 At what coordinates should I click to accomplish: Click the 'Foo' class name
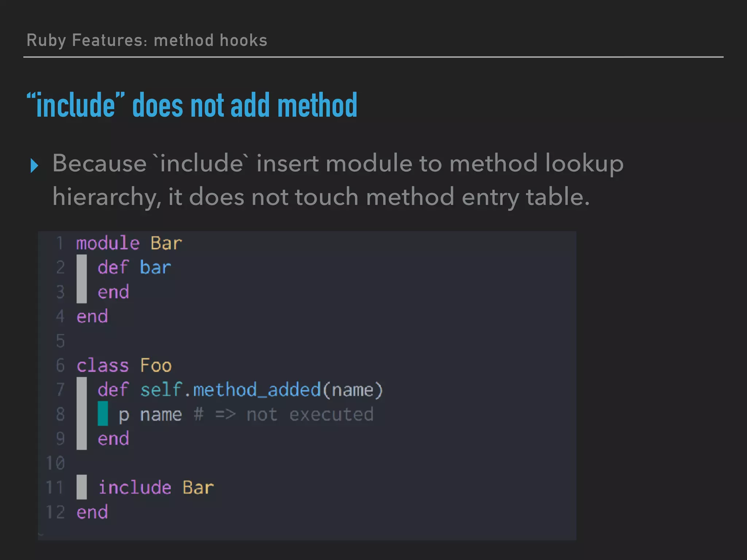(156, 365)
